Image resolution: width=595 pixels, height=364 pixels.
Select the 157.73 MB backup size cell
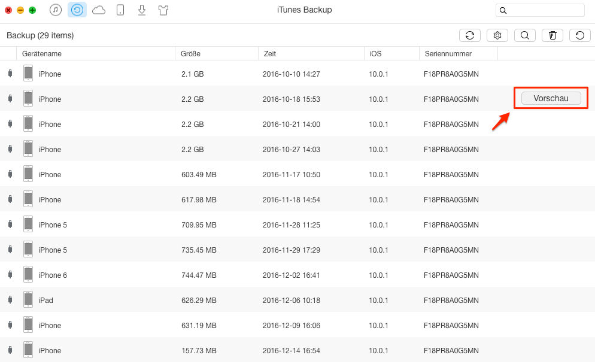[199, 350]
